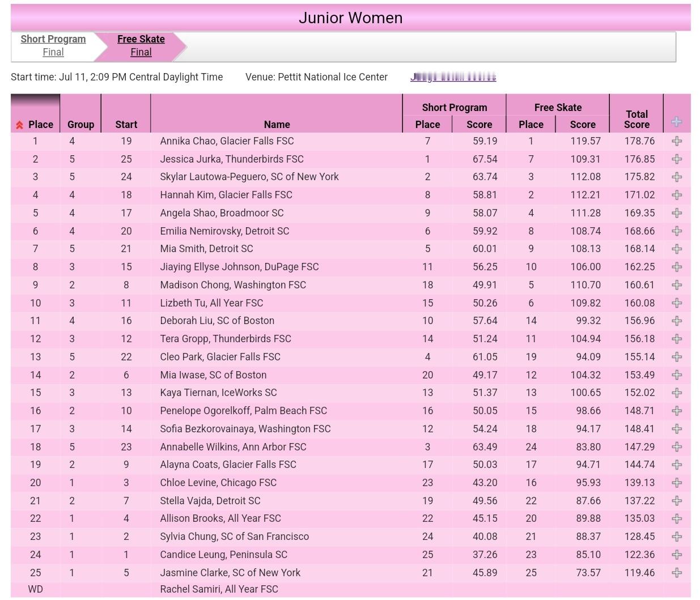The height and width of the screenshot is (600, 700).
Task: Sort by Free Skate Place header
Action: [x=531, y=125]
